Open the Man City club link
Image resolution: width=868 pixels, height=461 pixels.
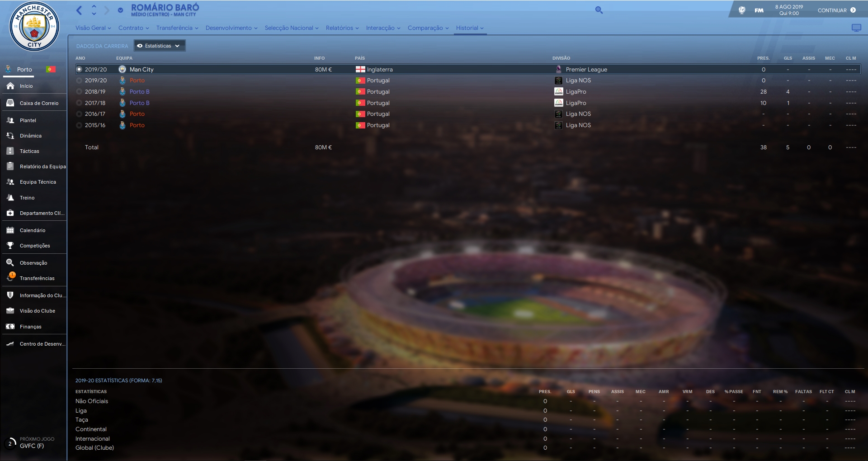click(142, 70)
